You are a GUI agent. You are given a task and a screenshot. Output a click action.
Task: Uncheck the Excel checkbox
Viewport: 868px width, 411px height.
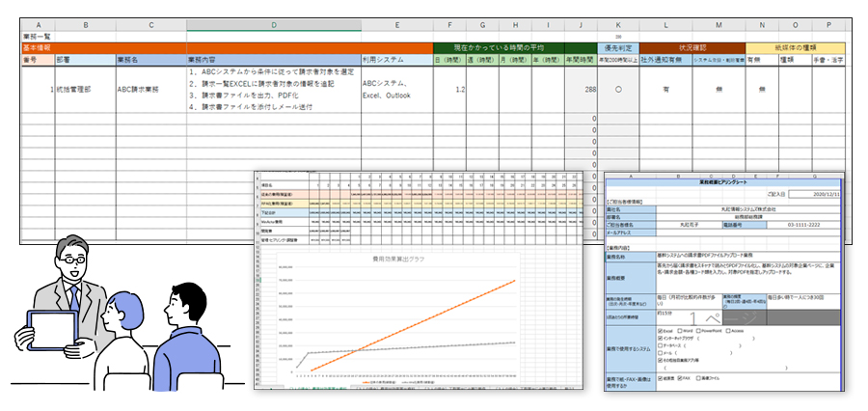pos(659,329)
